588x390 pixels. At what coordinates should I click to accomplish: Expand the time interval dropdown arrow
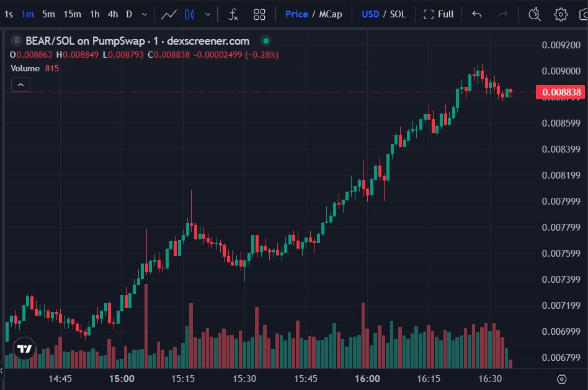tap(145, 14)
